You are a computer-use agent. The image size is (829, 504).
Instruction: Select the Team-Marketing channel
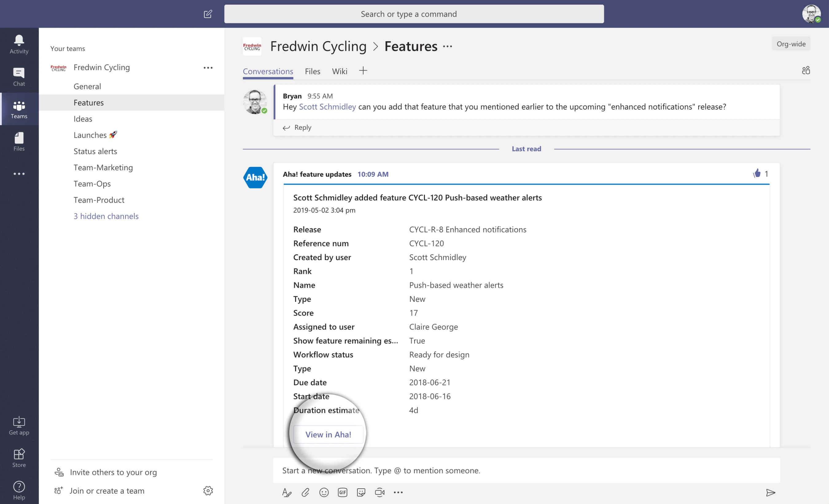tap(103, 167)
